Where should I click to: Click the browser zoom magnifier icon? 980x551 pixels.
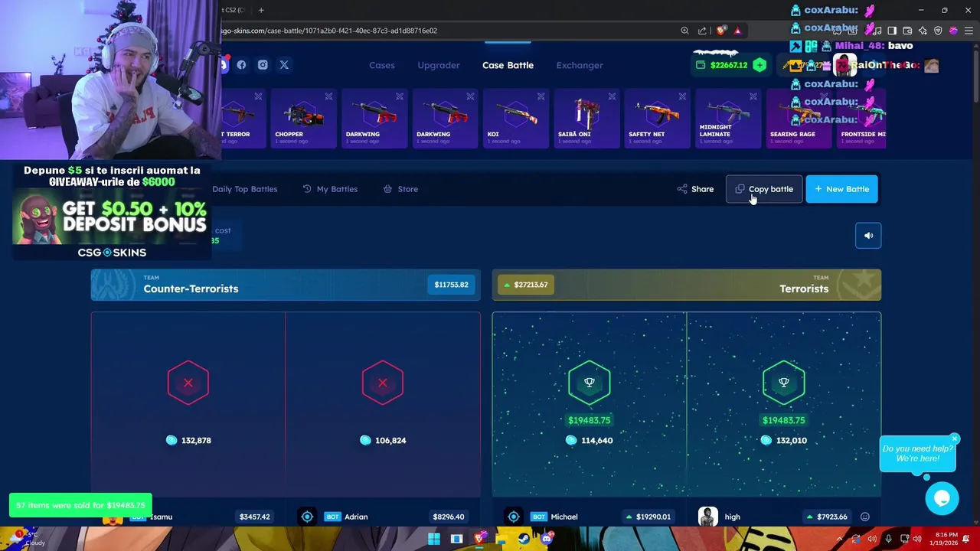pos(684,31)
